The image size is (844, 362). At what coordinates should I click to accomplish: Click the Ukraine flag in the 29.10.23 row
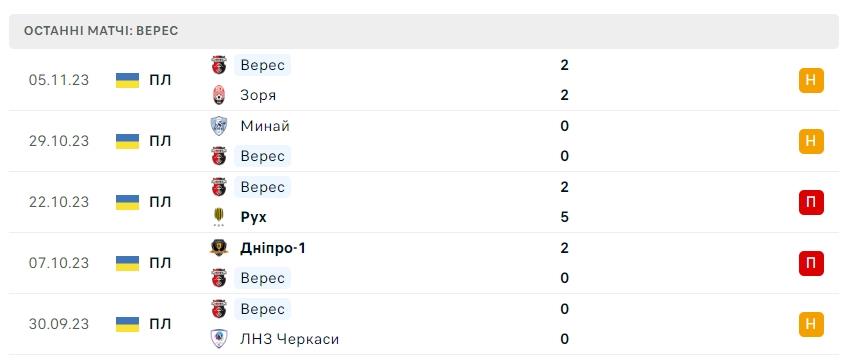click(x=128, y=141)
